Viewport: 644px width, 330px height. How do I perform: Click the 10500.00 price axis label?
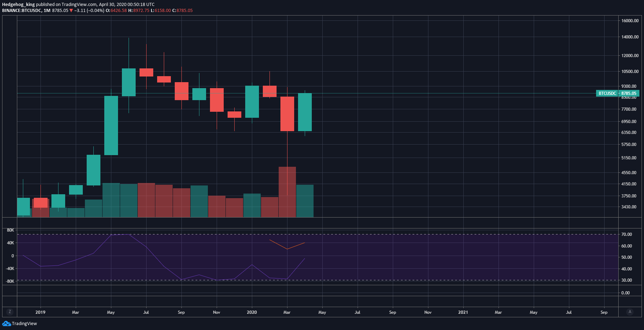630,72
